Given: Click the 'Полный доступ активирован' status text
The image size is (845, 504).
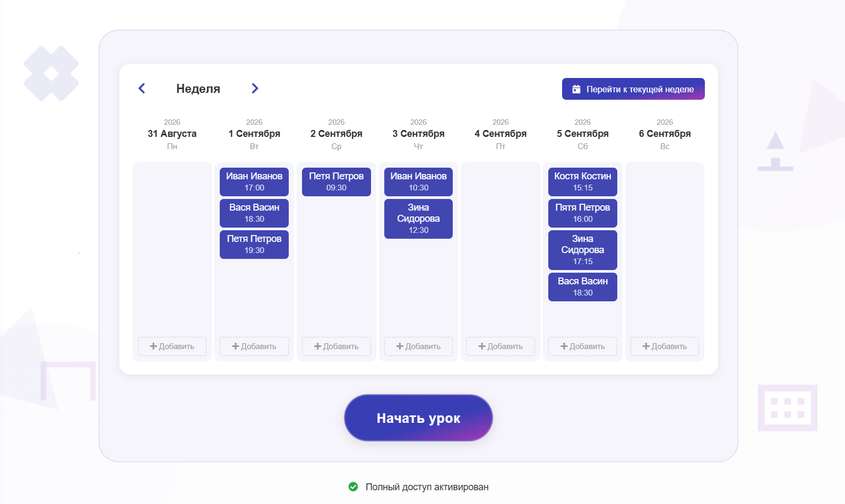Looking at the screenshot, I should 427,487.
